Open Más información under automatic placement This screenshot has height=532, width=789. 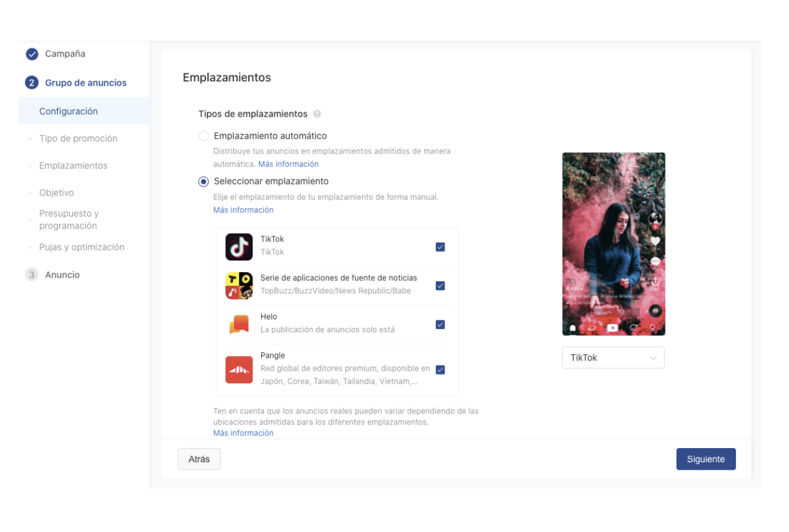[288, 164]
